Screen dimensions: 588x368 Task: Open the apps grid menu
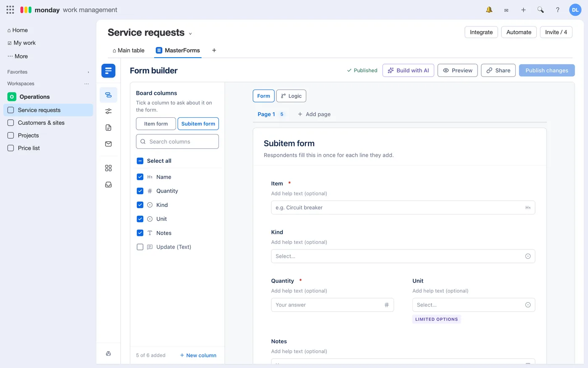(x=10, y=10)
